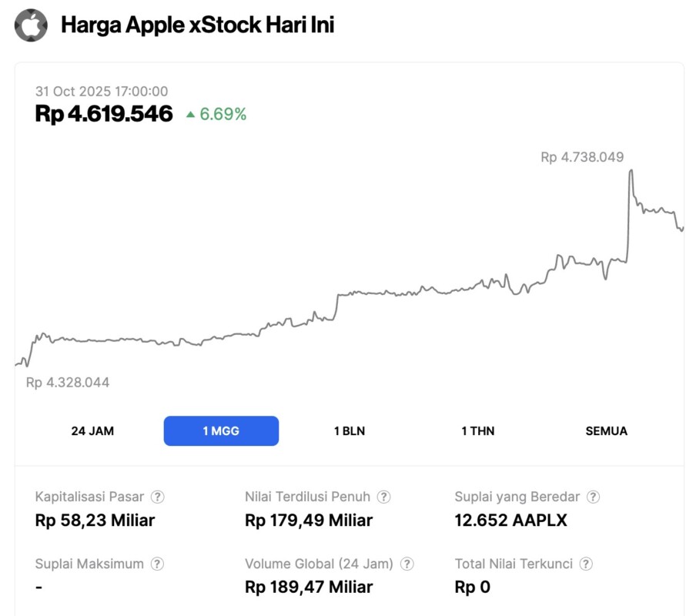Switch to the 1 THN view

coord(477,431)
